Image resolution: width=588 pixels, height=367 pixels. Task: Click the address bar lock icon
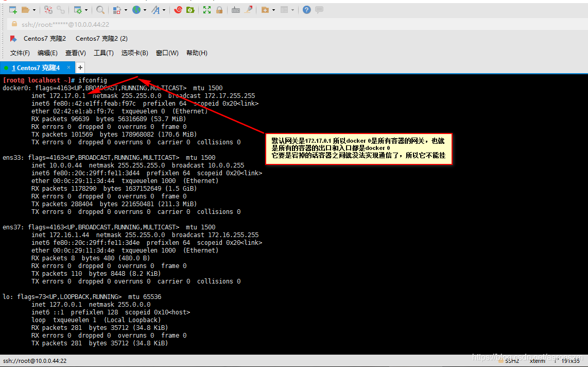pos(14,24)
